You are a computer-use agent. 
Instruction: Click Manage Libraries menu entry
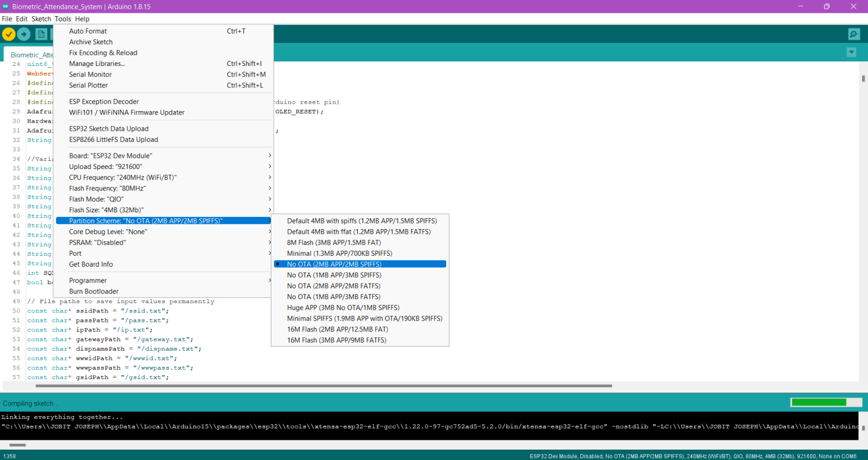point(97,64)
